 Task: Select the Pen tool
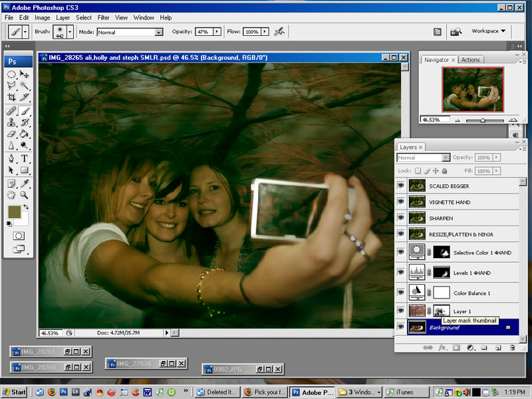coord(11,158)
